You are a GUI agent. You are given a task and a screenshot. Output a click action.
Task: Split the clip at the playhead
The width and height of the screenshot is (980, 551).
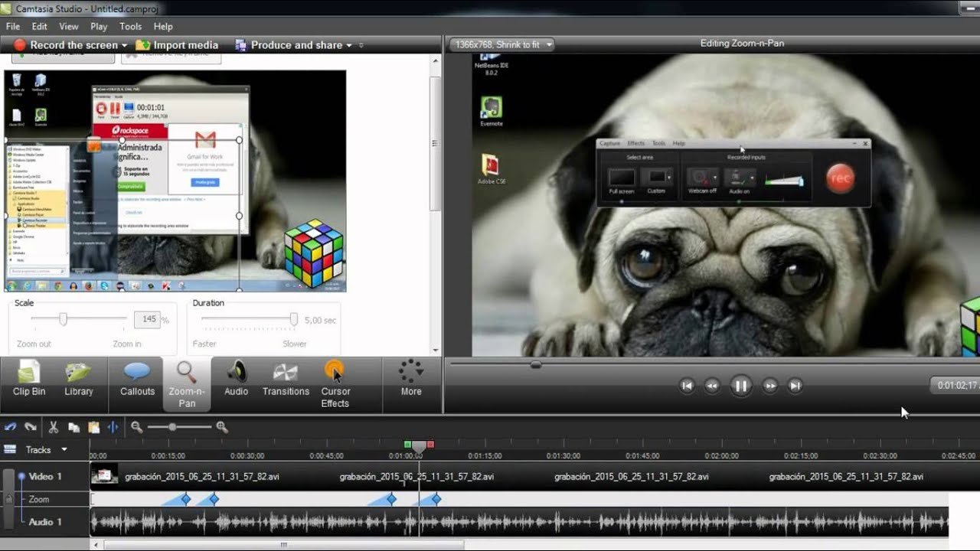[x=113, y=427]
